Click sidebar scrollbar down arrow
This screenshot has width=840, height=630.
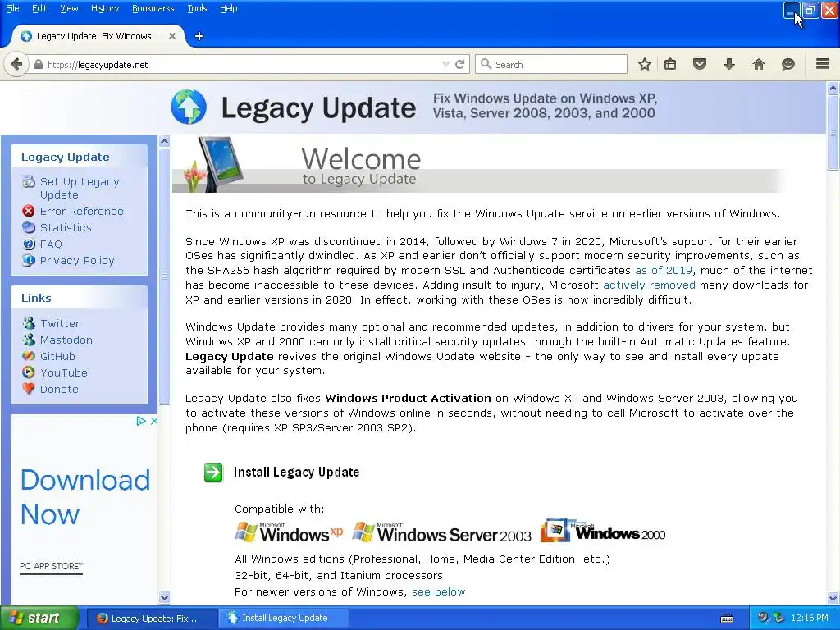point(164,597)
